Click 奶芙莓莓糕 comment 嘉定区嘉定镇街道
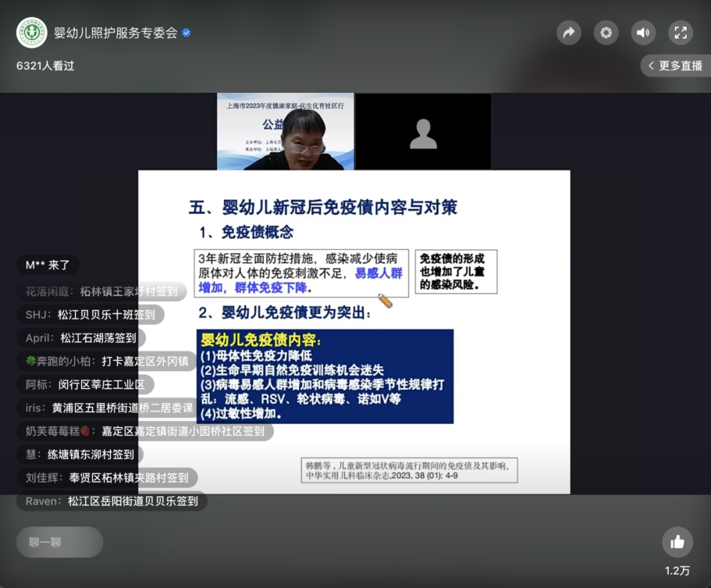 coord(145,431)
